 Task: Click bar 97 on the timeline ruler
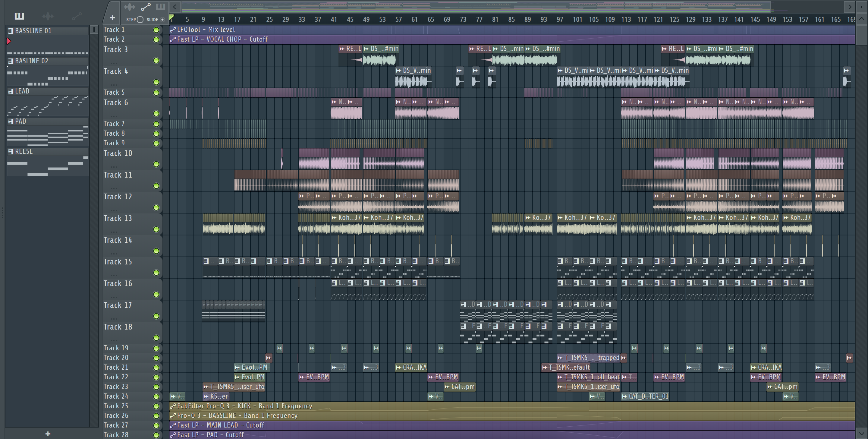click(x=560, y=20)
